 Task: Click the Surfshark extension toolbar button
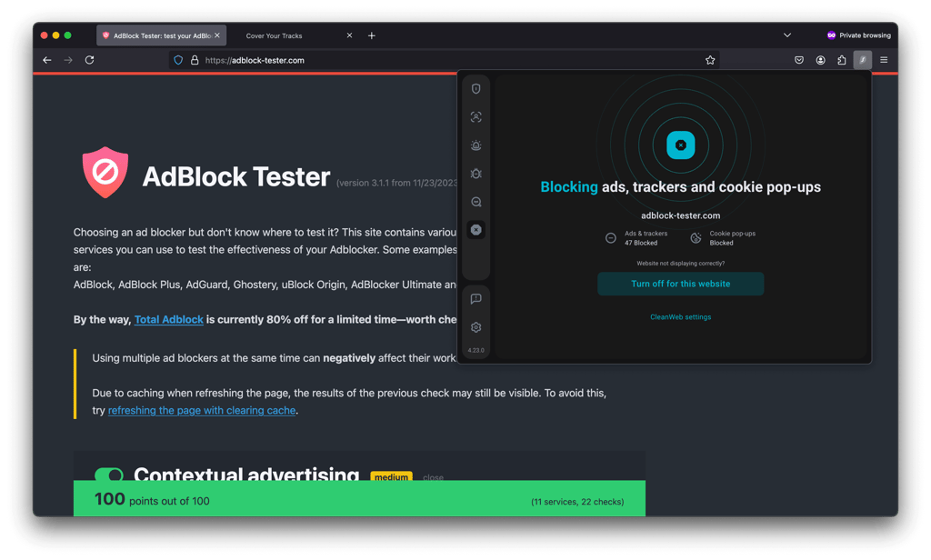[863, 60]
